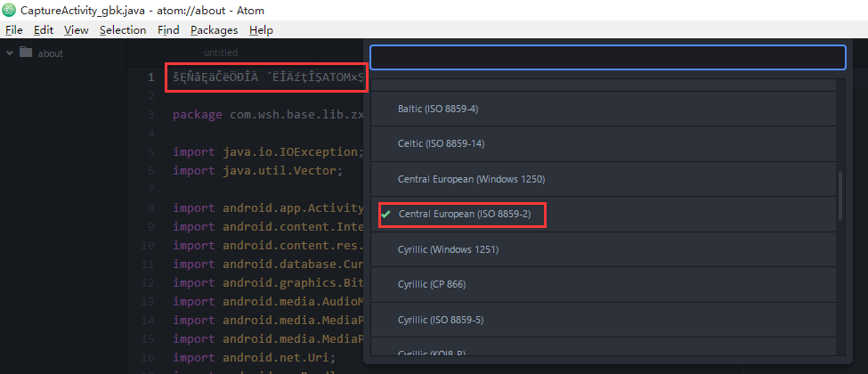Open the Selection menu

click(x=123, y=30)
